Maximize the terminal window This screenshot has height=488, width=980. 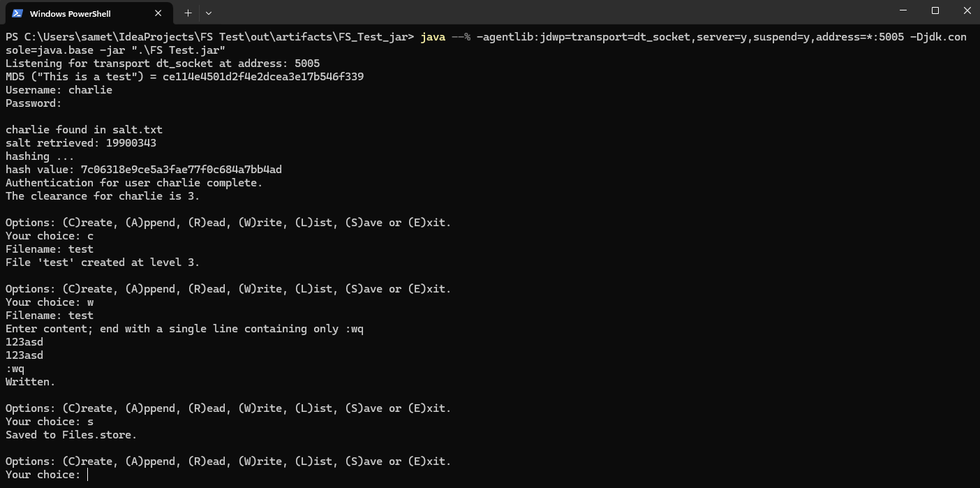(935, 10)
